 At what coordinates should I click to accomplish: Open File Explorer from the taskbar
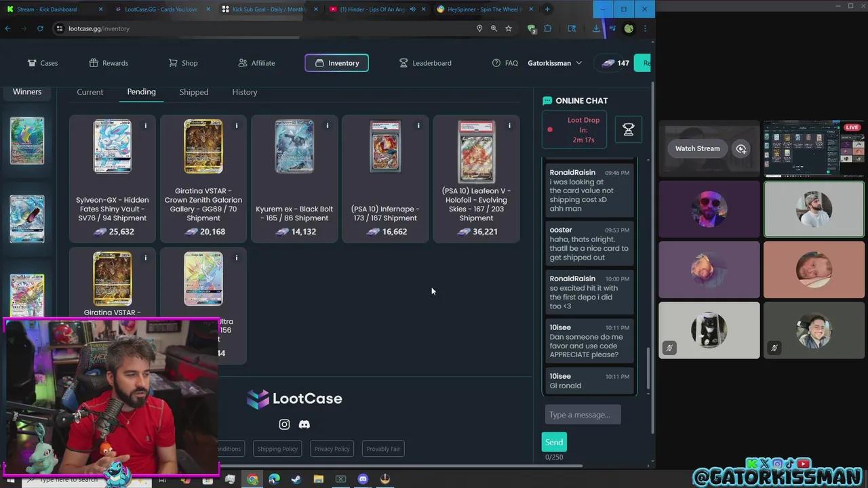319,479
